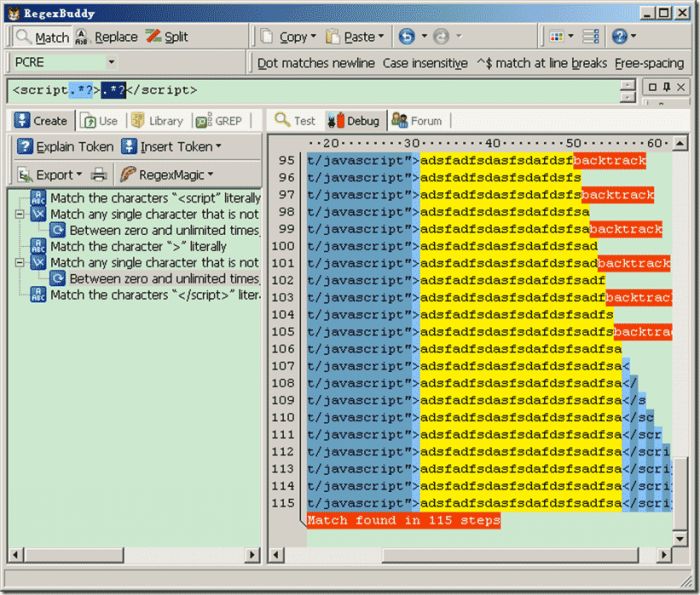Screen dimensions: 700x595
Task: Open the Export menu button
Action: click(50, 174)
